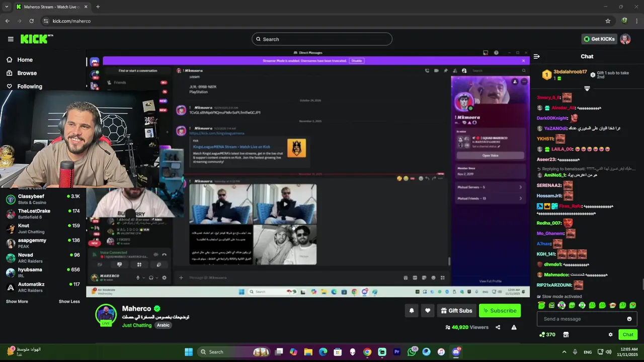The height and width of the screenshot is (362, 644).
Task: Open Knut's Just Chatting channel
Action: pos(43,229)
